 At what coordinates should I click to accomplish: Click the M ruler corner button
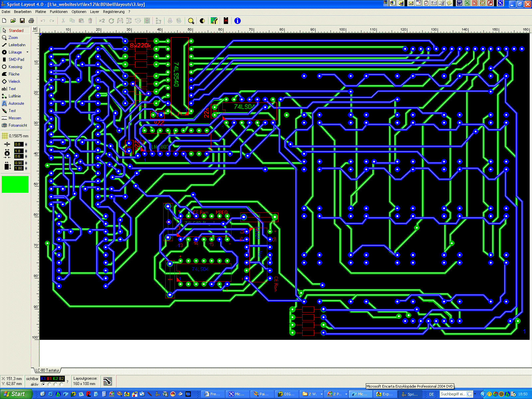point(35,29)
